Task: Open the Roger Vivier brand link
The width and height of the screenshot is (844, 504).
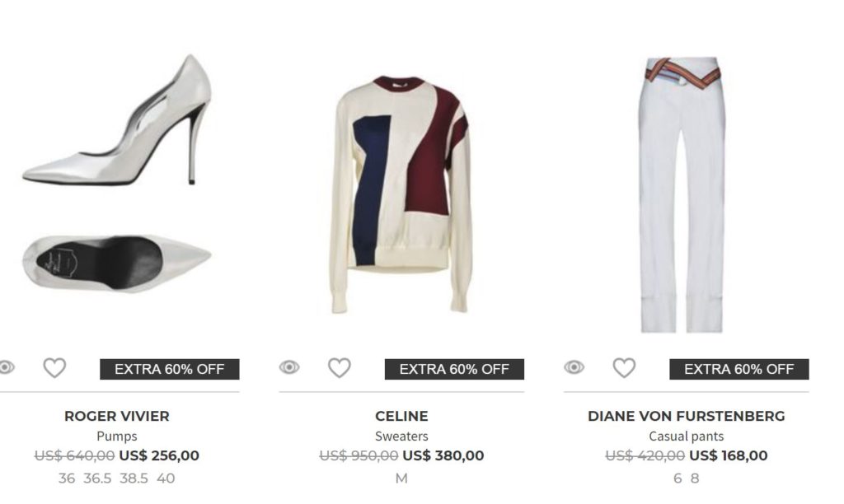Action: click(116, 416)
